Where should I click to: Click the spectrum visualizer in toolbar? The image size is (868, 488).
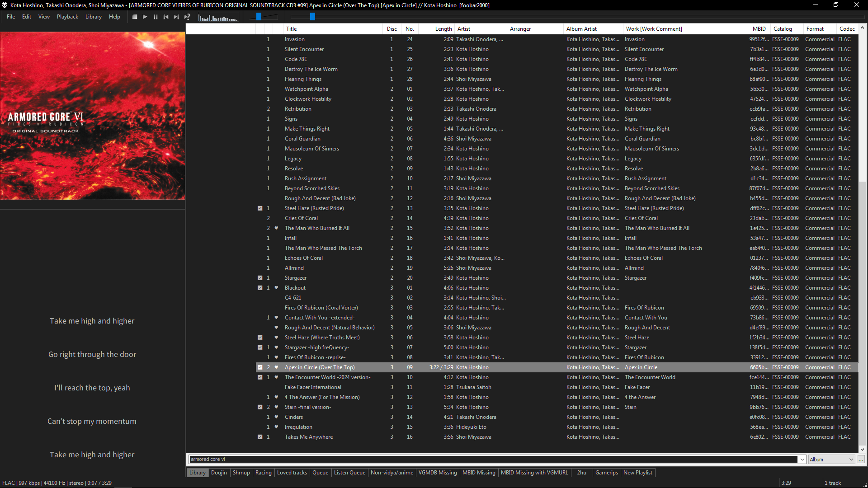(x=218, y=17)
